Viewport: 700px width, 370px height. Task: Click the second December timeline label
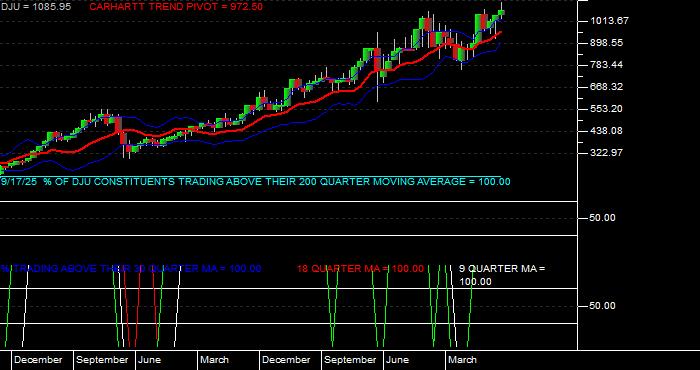coord(286,360)
